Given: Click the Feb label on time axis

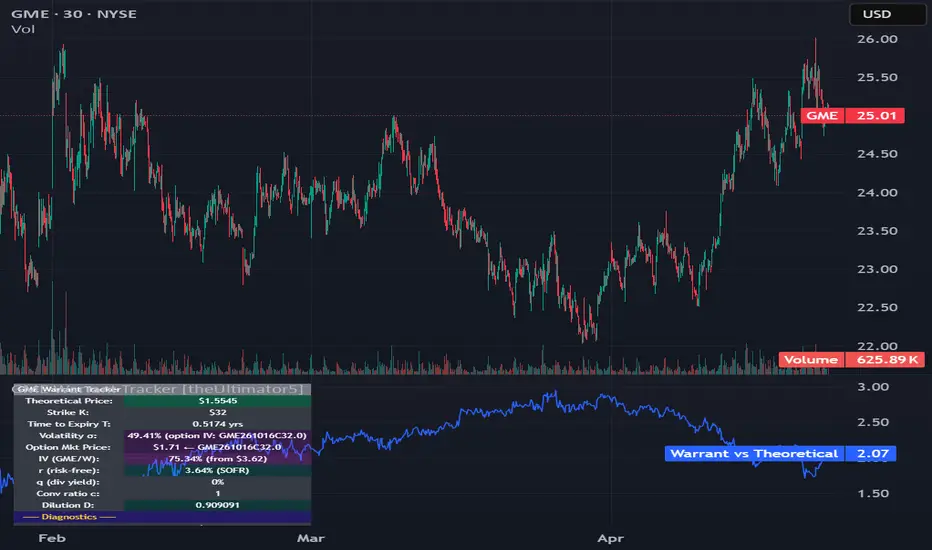Looking at the screenshot, I should (x=52, y=538).
